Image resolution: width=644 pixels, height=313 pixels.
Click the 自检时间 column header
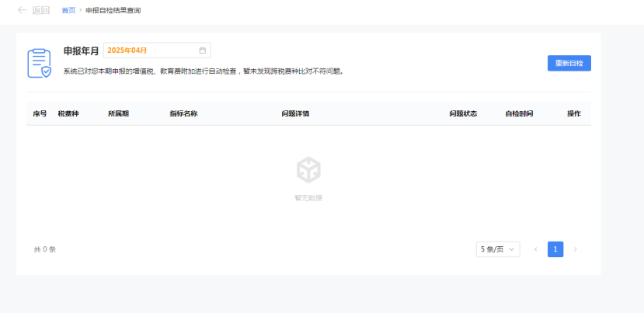click(x=519, y=113)
